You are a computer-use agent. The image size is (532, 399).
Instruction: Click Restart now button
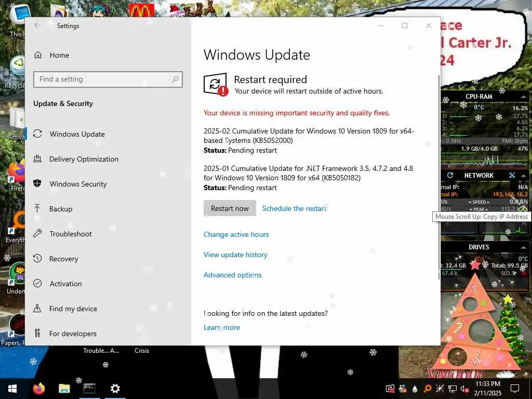(230, 208)
